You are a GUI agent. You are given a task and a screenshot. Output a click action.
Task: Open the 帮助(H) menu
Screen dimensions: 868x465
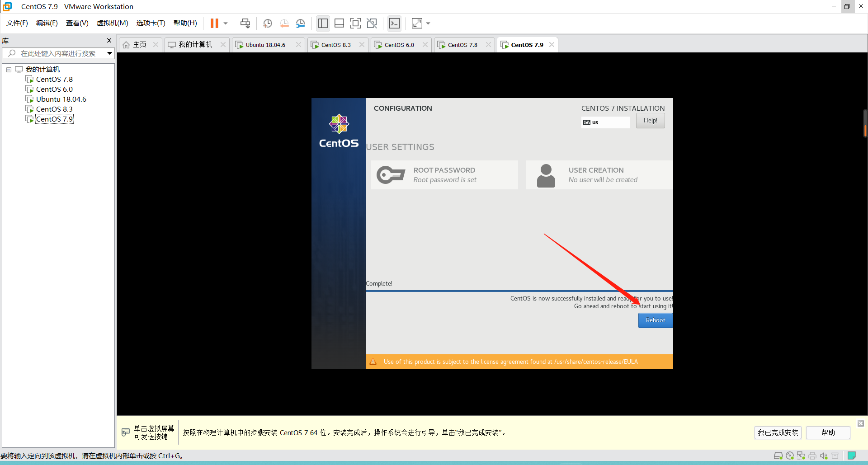[185, 23]
